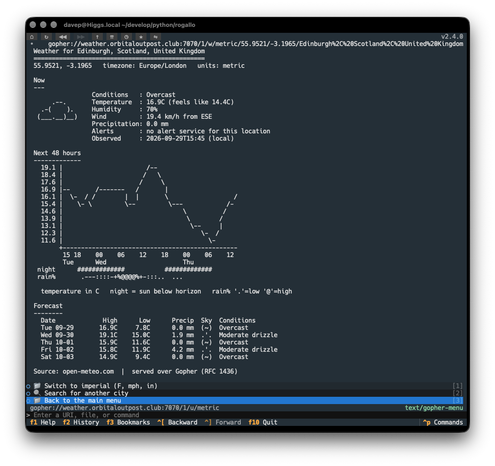Click the temperature in C legend line

click(x=166, y=291)
